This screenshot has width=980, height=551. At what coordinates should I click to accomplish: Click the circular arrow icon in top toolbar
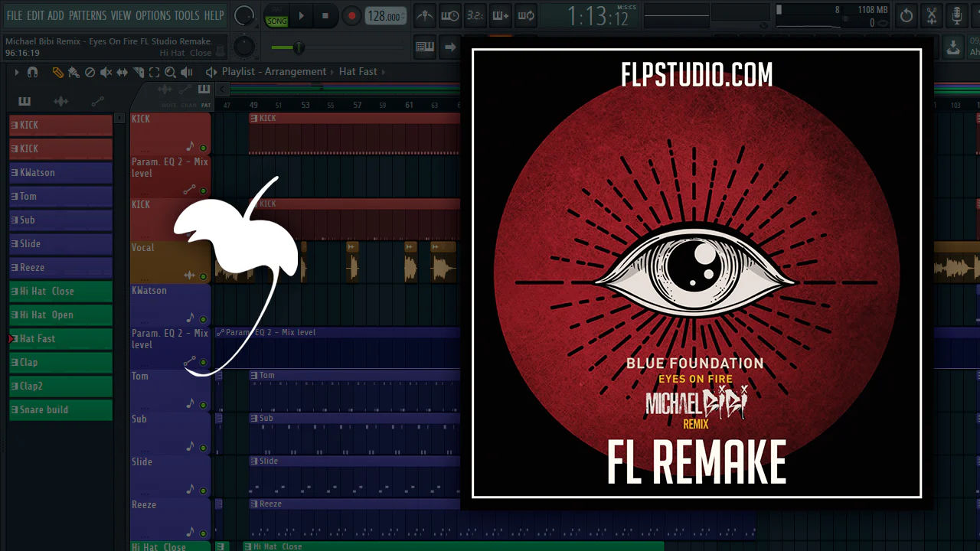(x=906, y=15)
